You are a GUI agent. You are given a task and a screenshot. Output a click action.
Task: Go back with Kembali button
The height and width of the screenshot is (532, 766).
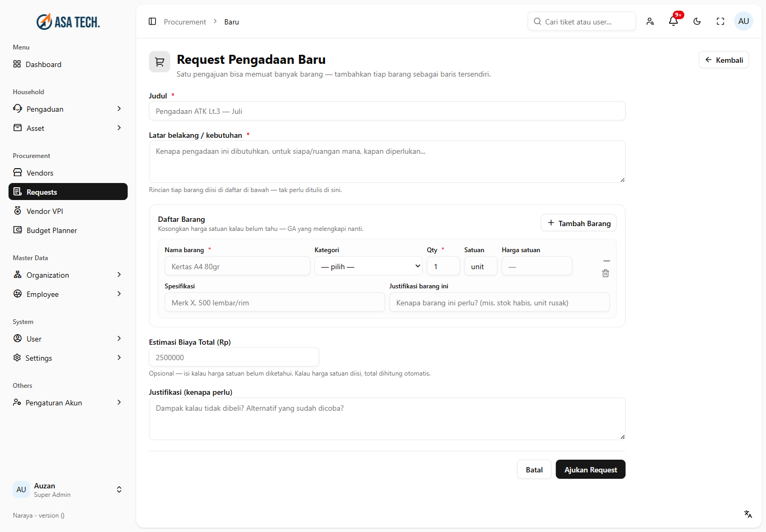(x=724, y=60)
